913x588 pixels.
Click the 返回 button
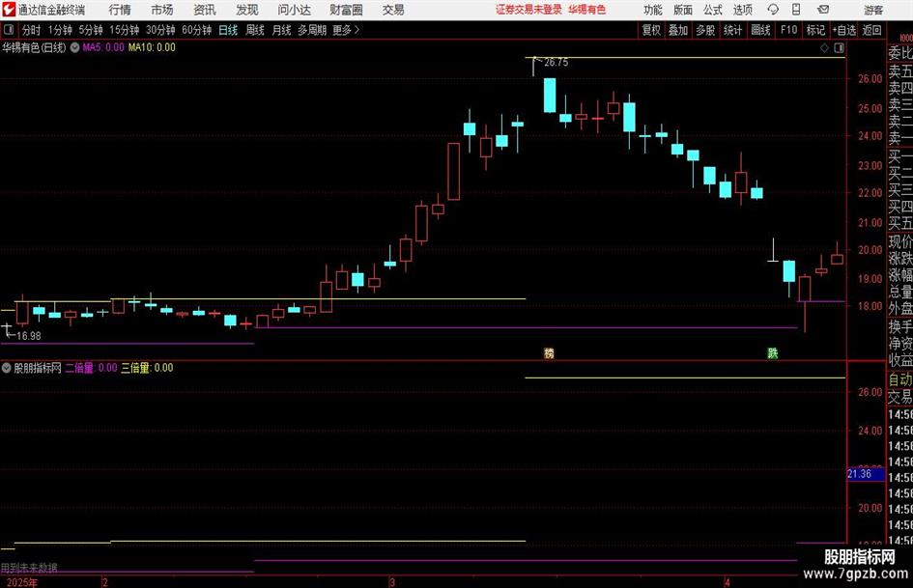871,30
